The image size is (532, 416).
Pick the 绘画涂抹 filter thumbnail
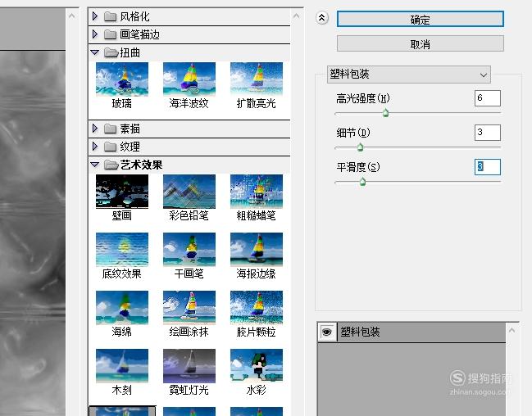(189, 308)
